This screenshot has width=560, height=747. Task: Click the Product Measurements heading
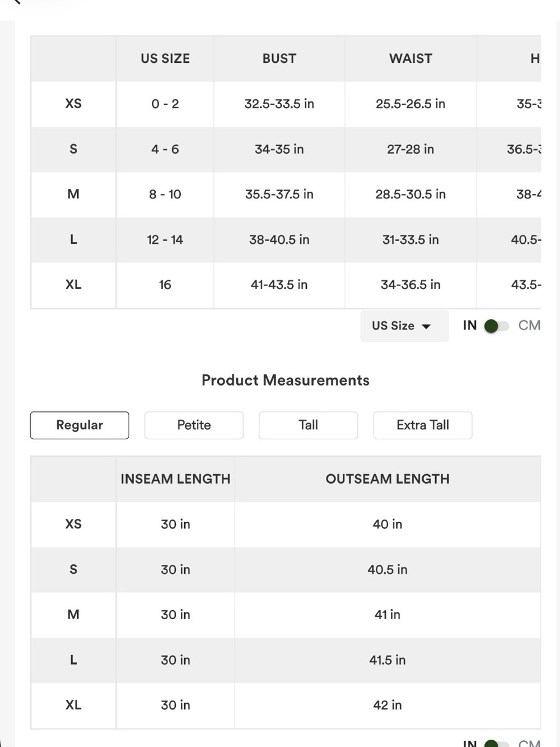[286, 381]
